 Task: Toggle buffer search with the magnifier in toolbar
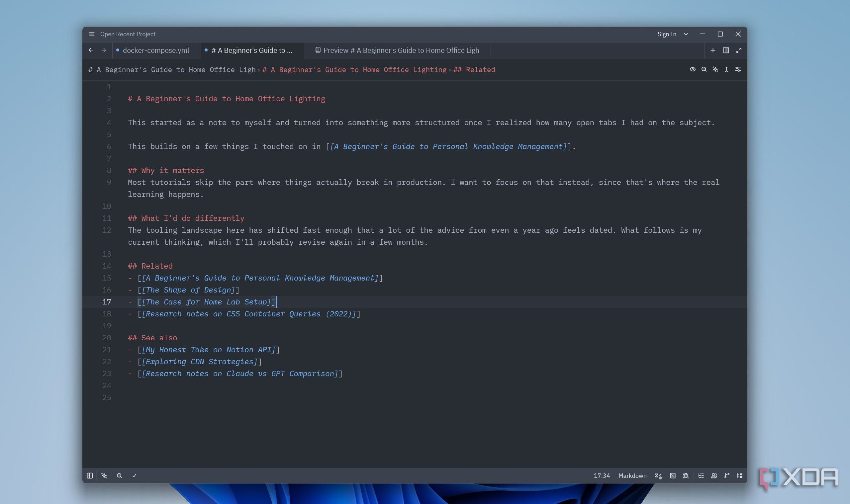pos(704,69)
